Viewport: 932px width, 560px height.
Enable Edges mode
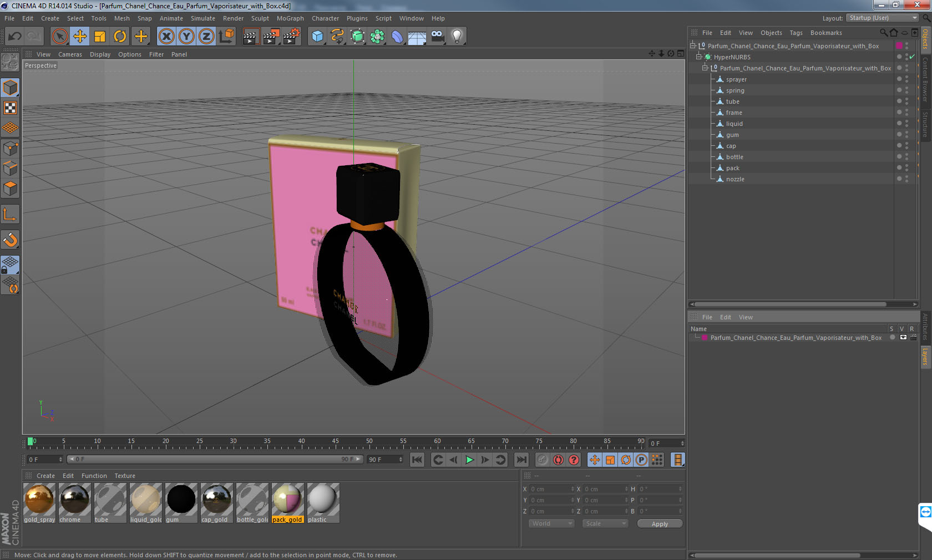(10, 168)
